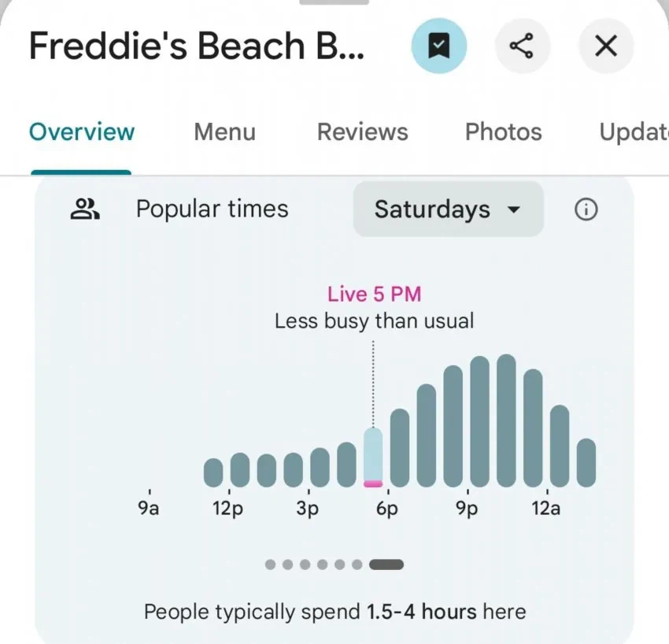Click the people icon beside Popular times
Viewport: 669px width, 644px height.
[84, 209]
